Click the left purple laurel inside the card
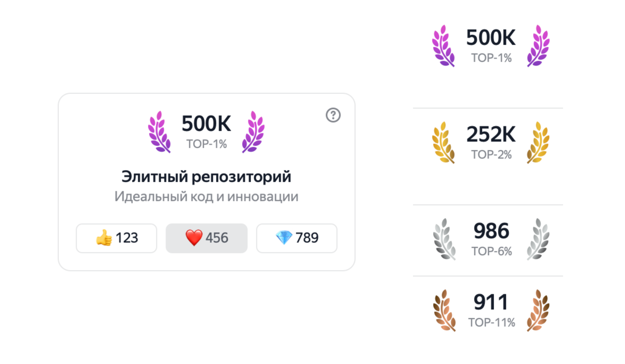This screenshot has width=625, height=364. (159, 132)
